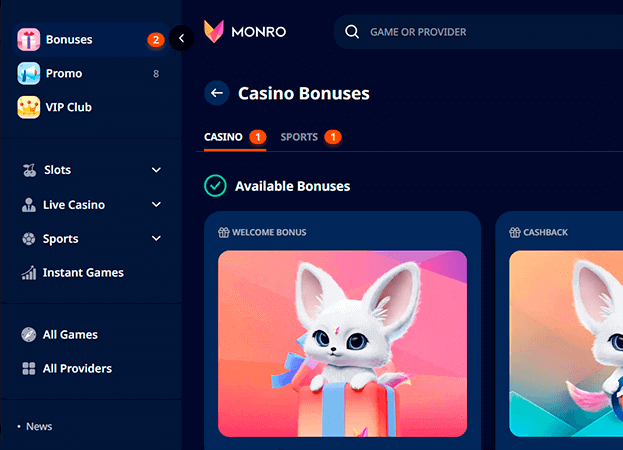
Task: Open the Cashback bonus image
Action: pos(566,344)
